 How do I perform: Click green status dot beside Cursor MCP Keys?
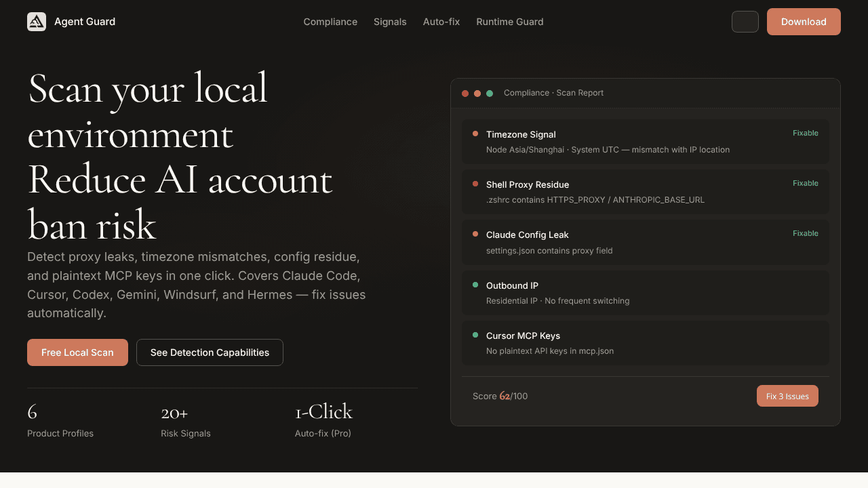[x=475, y=335]
